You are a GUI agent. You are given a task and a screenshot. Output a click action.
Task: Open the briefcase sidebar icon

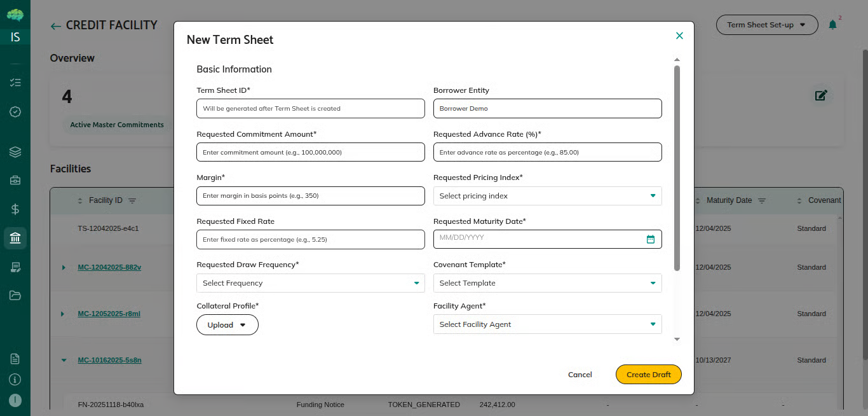(x=15, y=181)
